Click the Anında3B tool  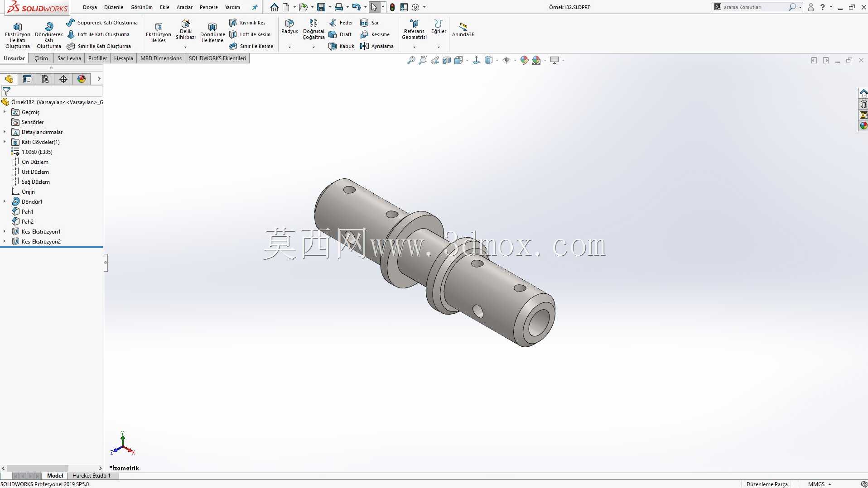point(463,30)
